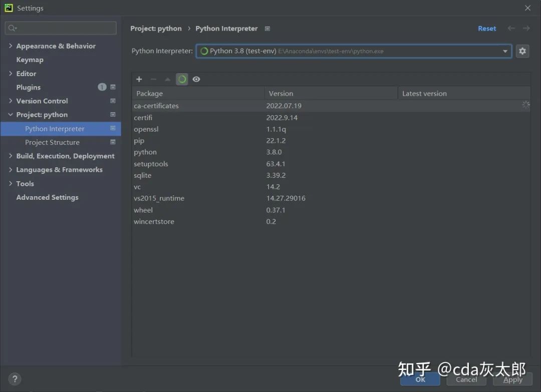
Task: Open the Project Structure page
Action: pyautogui.click(x=52, y=142)
